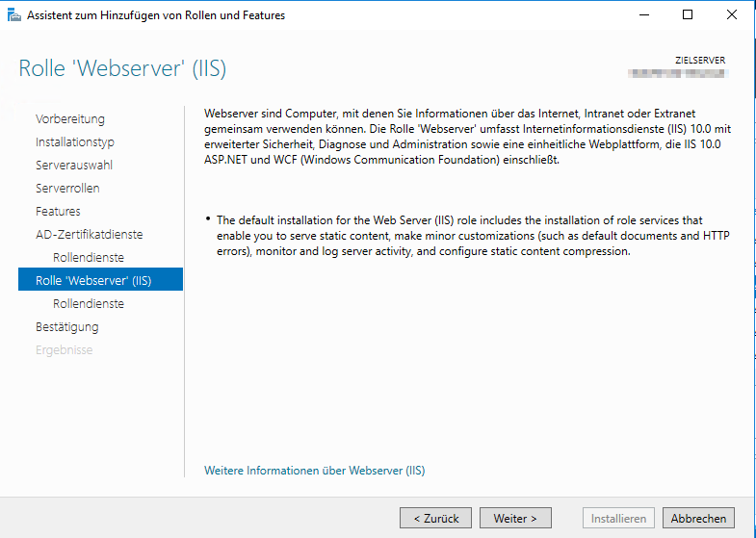Go to the Vorbereitung step
The width and height of the screenshot is (756, 538).
(70, 119)
